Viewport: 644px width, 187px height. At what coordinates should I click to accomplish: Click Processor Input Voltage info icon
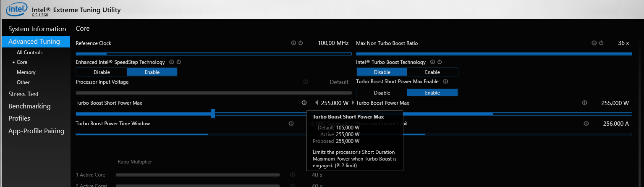click(x=305, y=82)
